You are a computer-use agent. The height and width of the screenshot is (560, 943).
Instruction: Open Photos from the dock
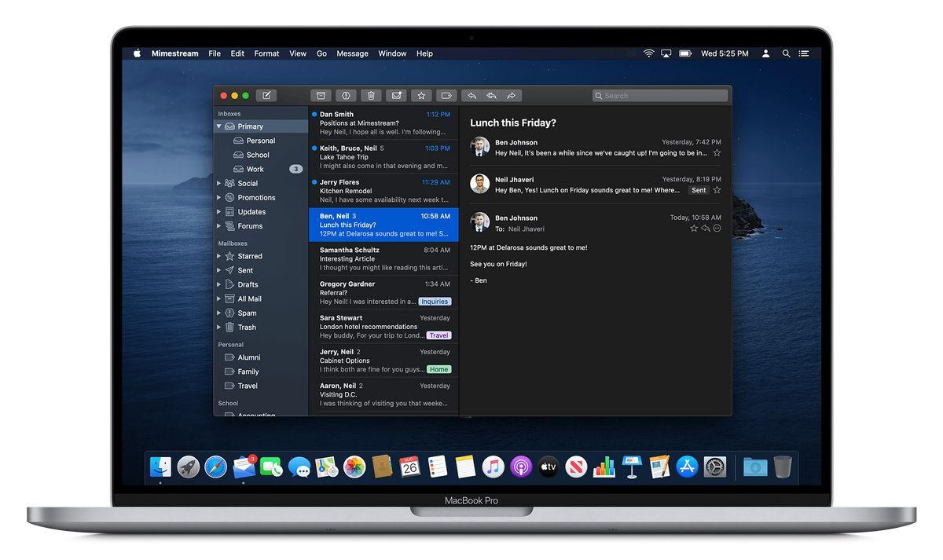(x=354, y=467)
